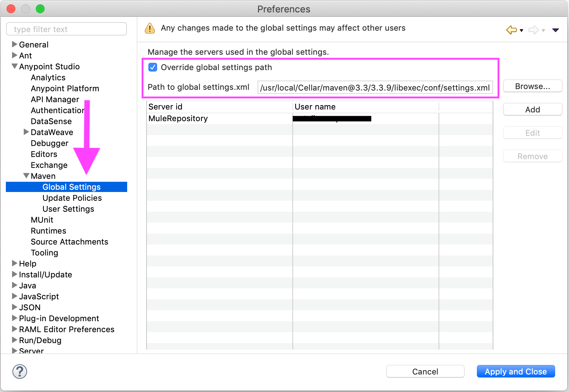The width and height of the screenshot is (569, 392).
Task: Expand the General preferences category
Action: pyautogui.click(x=15, y=45)
